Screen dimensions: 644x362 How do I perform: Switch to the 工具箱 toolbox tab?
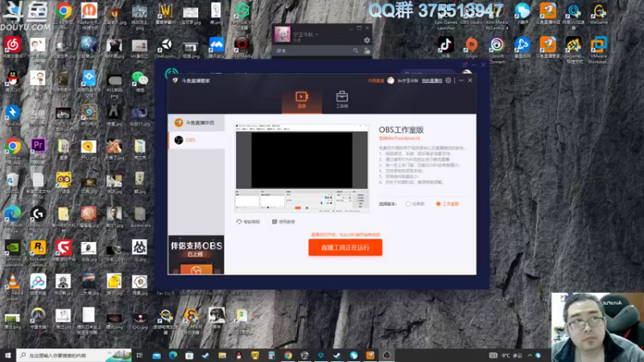point(341,100)
